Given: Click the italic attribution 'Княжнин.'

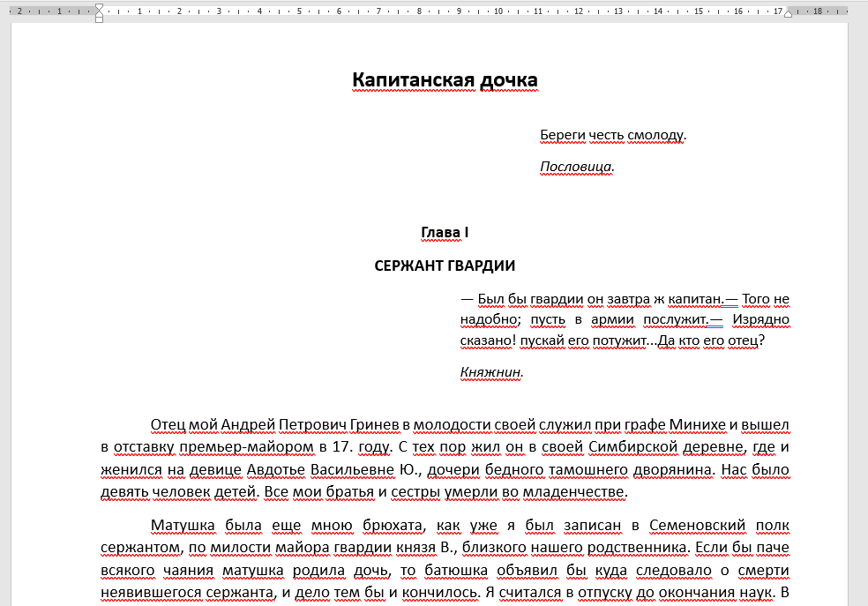Looking at the screenshot, I should [x=491, y=372].
